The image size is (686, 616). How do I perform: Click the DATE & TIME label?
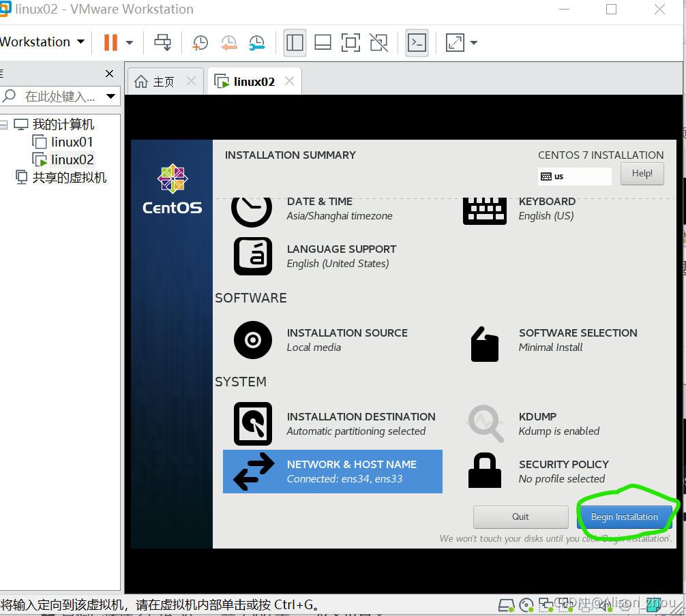coord(319,202)
